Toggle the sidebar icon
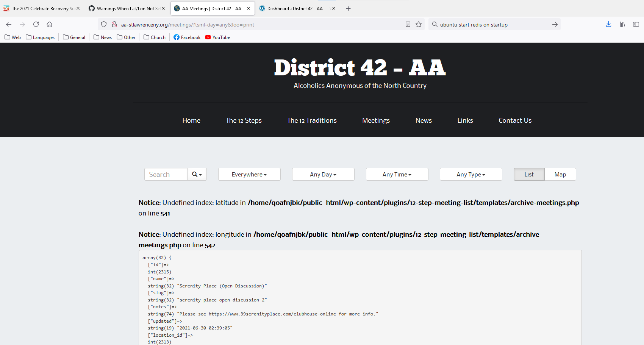This screenshot has width=644, height=345. point(636,25)
